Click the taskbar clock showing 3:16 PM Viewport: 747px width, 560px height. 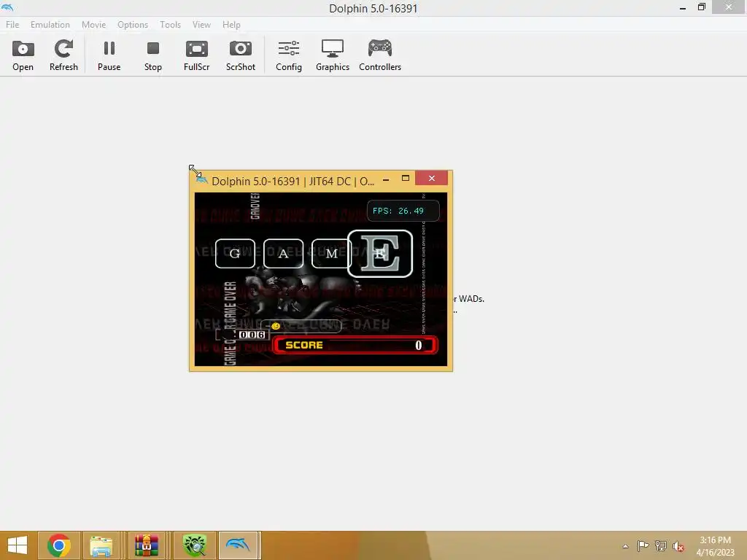pos(715,546)
